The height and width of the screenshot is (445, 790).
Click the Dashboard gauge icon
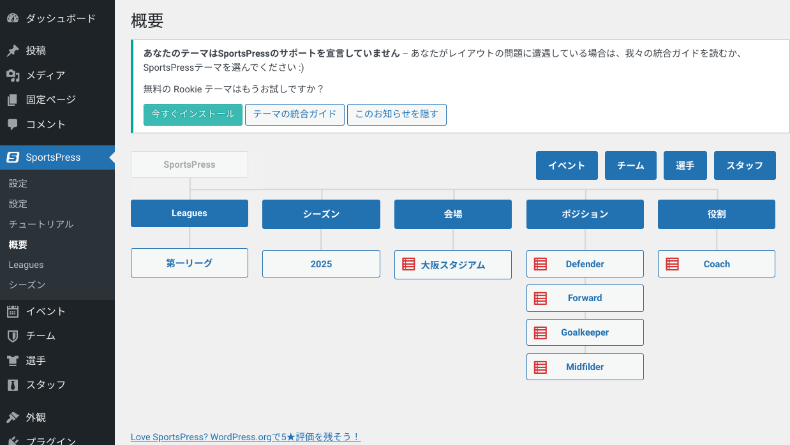click(x=13, y=19)
